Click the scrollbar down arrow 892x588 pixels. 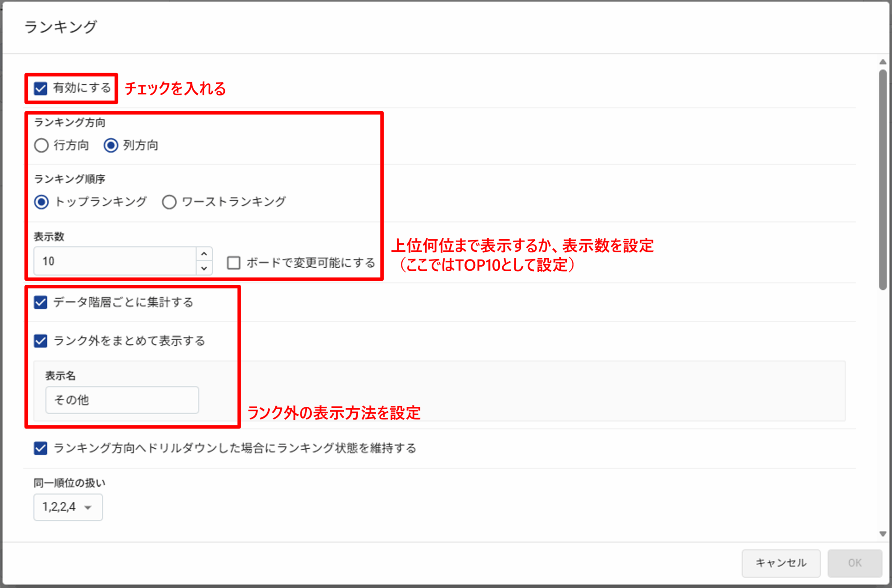883,534
